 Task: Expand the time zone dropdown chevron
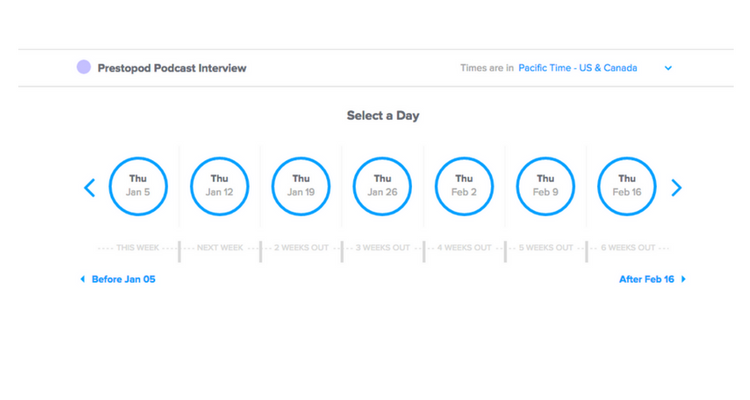668,68
